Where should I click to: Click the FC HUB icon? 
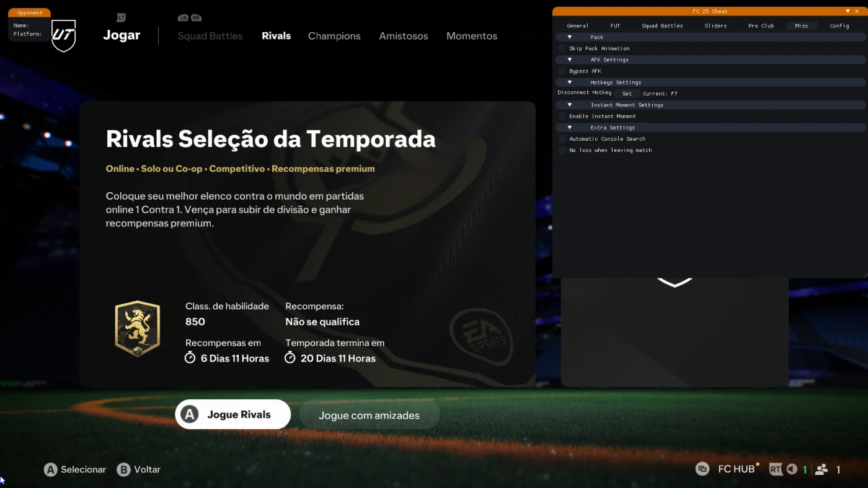[x=702, y=469]
